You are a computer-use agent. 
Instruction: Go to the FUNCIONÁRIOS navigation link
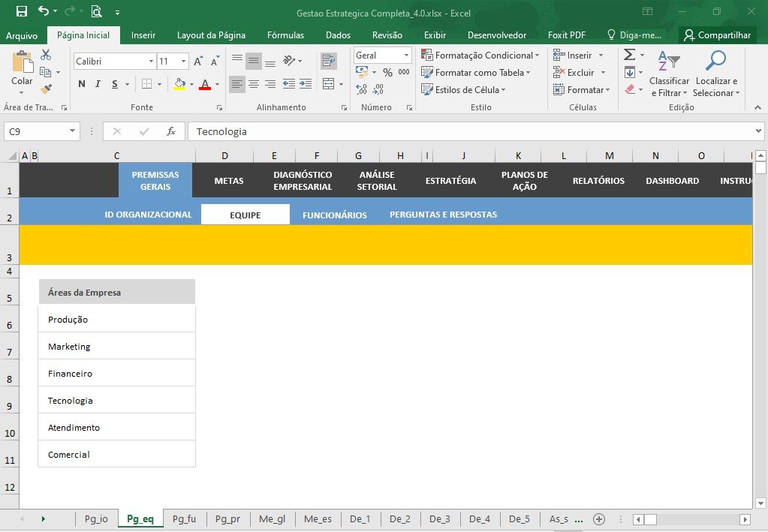point(335,215)
